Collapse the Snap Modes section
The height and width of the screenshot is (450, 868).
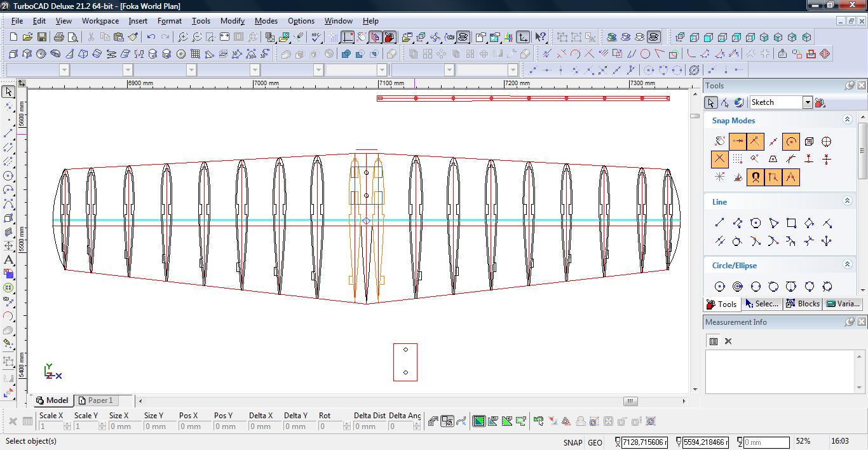coord(846,119)
